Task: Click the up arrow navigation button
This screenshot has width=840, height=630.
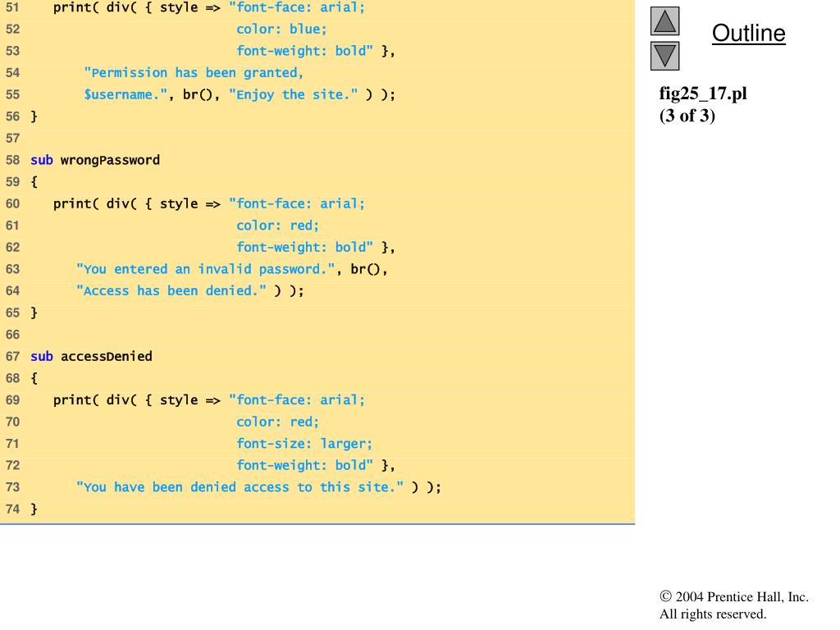Action: (x=664, y=21)
